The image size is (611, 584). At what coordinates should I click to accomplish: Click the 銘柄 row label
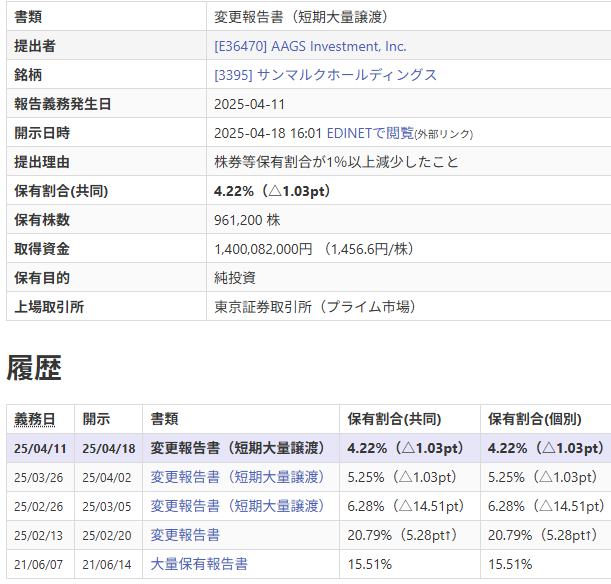point(28,75)
